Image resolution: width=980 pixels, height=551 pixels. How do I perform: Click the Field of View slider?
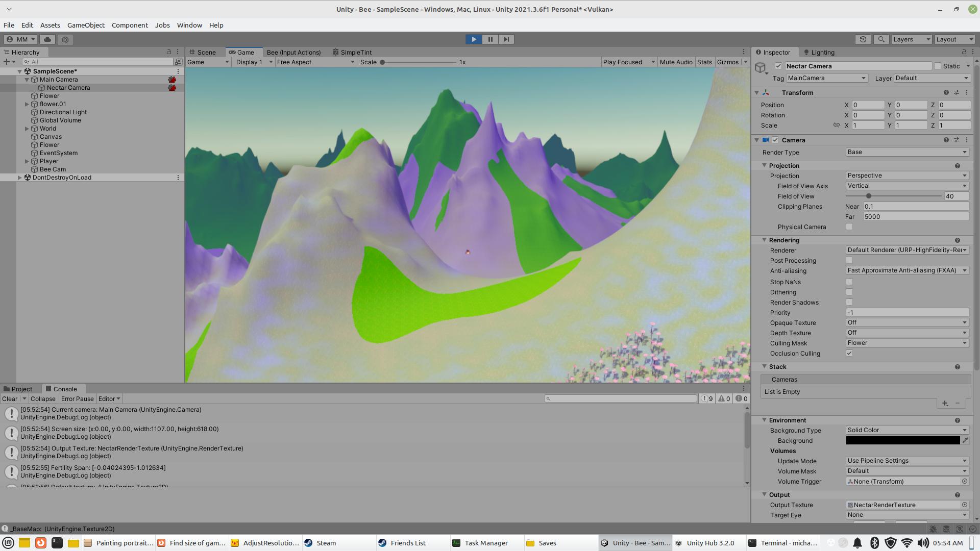coord(868,196)
